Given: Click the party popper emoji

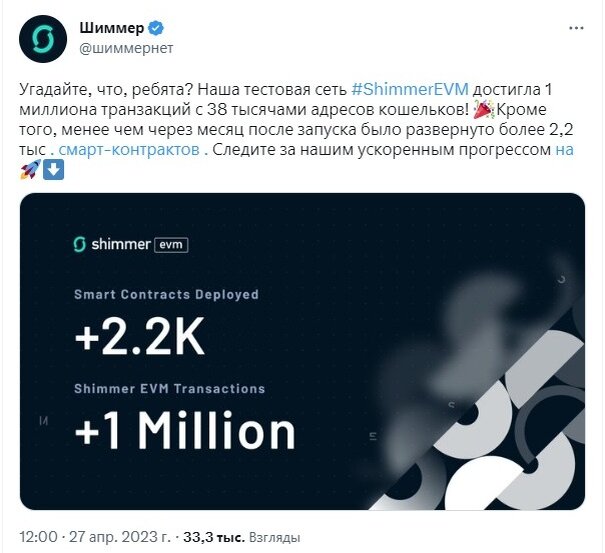Looking at the screenshot, I should [x=483, y=110].
